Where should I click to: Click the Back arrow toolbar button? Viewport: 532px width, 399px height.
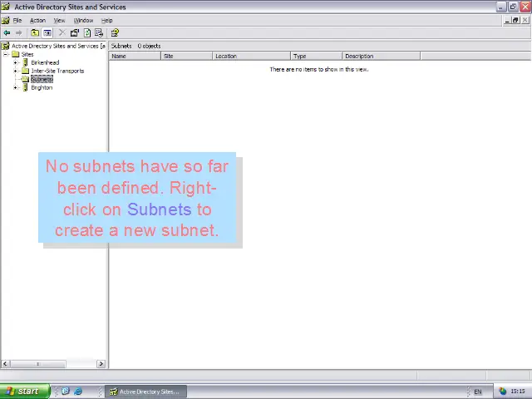point(7,33)
